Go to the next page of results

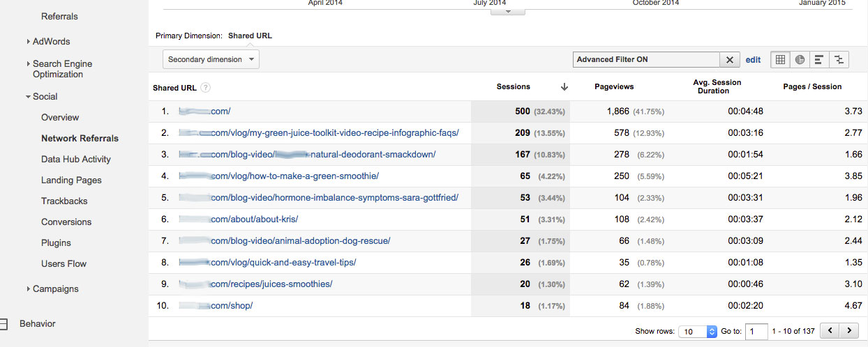tap(849, 331)
